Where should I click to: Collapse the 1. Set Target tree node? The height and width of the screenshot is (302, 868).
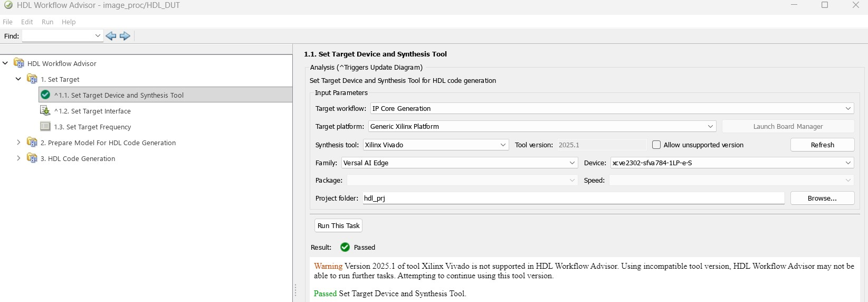pos(18,79)
